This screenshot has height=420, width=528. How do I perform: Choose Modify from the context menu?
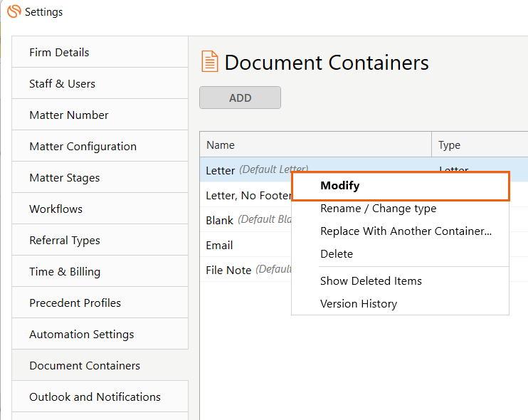click(340, 186)
